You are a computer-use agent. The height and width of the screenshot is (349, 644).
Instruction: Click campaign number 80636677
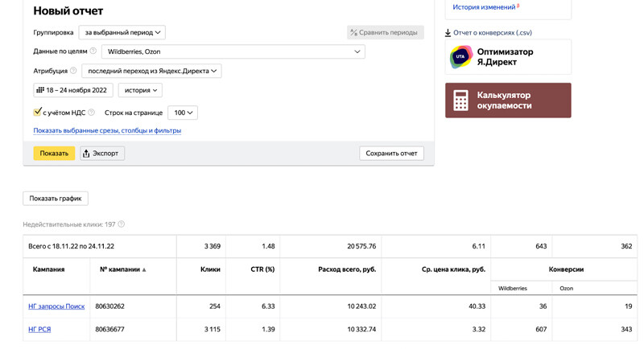coord(109,330)
